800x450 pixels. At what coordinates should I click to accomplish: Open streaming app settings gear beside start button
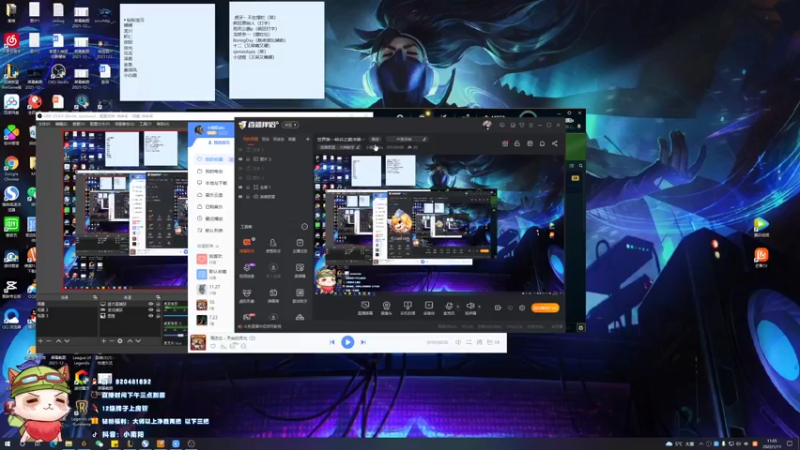click(522, 308)
